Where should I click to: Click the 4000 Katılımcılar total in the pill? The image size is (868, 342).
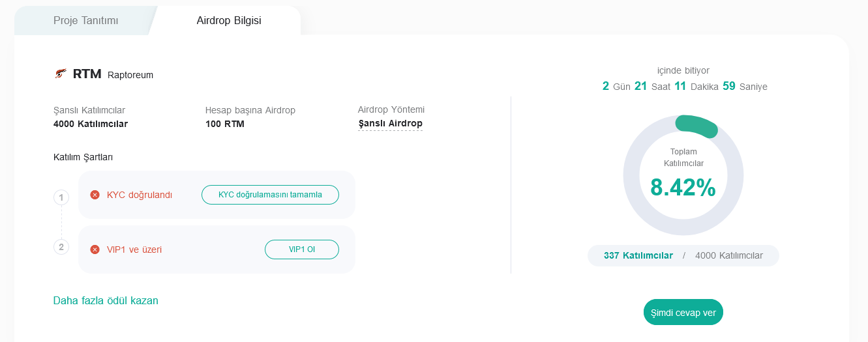(x=729, y=255)
